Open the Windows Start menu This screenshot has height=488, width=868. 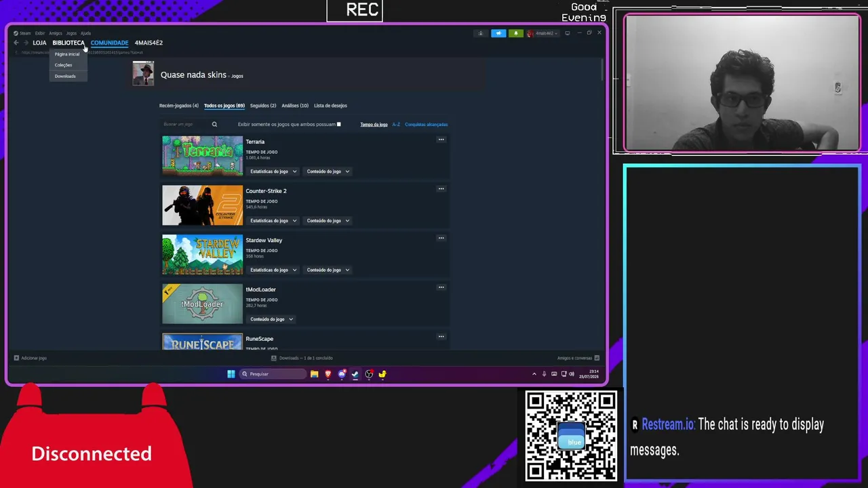(231, 374)
